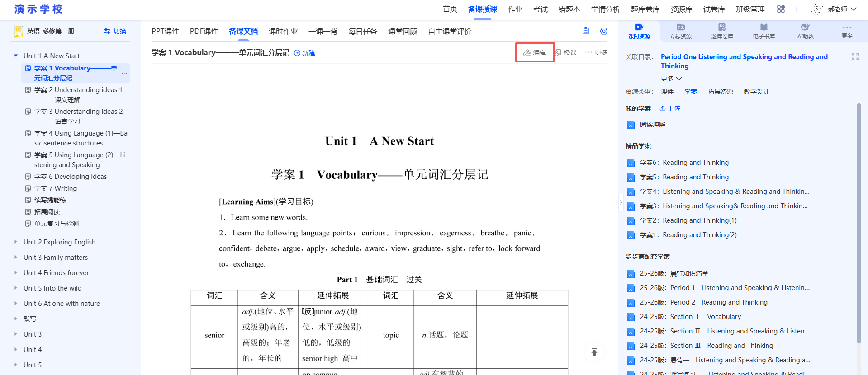Switch to the 课时作业 tab
868x375 pixels.
point(283,31)
